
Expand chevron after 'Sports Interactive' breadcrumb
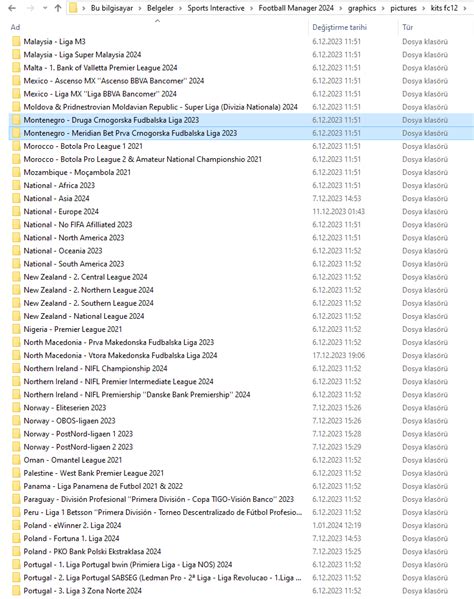[x=251, y=8]
